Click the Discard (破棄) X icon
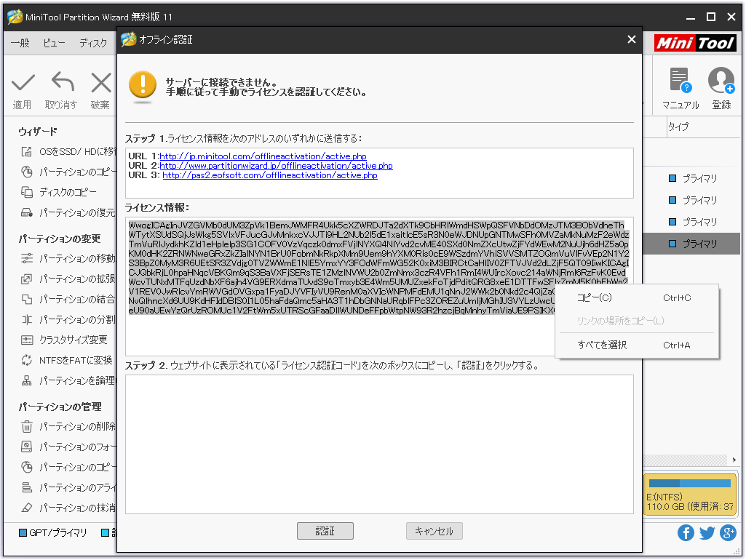Screen dimensions: 746x560 [100, 83]
